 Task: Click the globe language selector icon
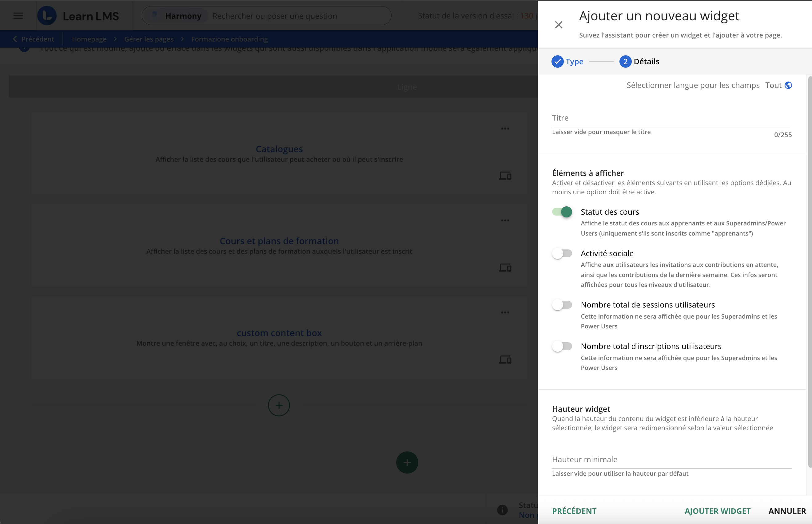(788, 85)
